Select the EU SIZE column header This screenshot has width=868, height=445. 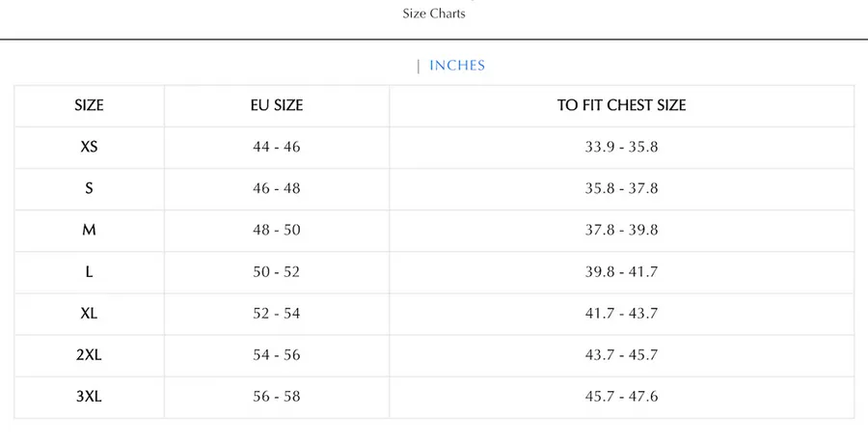(x=277, y=105)
